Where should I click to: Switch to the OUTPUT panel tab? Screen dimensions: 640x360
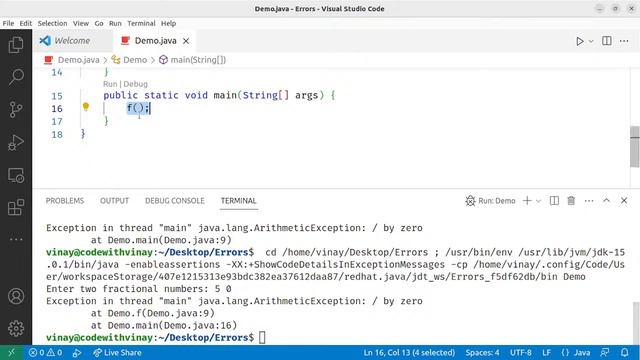(114, 201)
